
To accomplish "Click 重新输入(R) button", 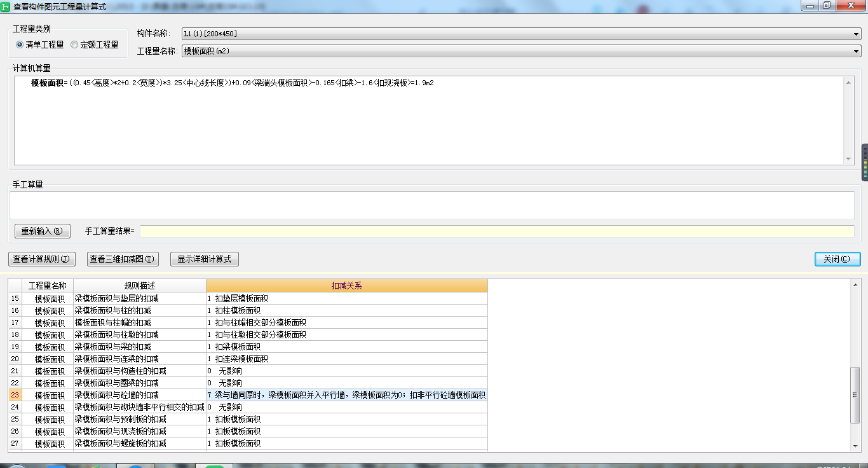I will pos(43,231).
